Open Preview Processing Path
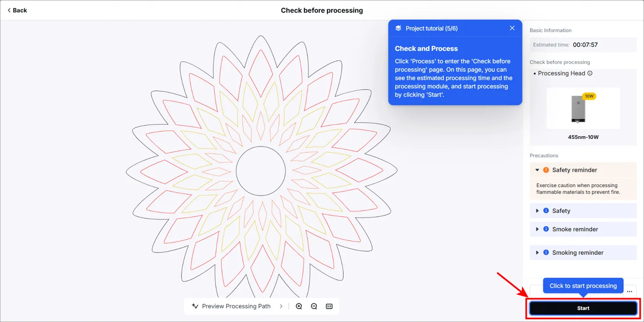 236,306
